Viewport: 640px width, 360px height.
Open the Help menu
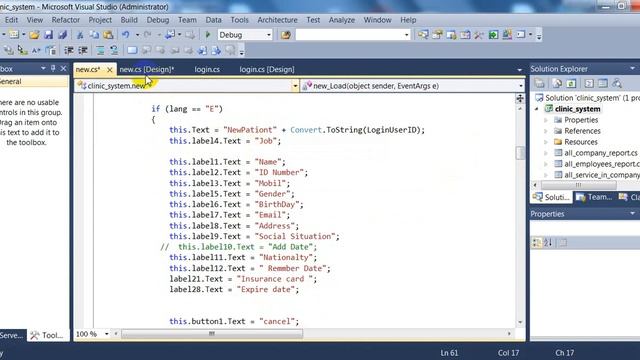[x=408, y=20]
